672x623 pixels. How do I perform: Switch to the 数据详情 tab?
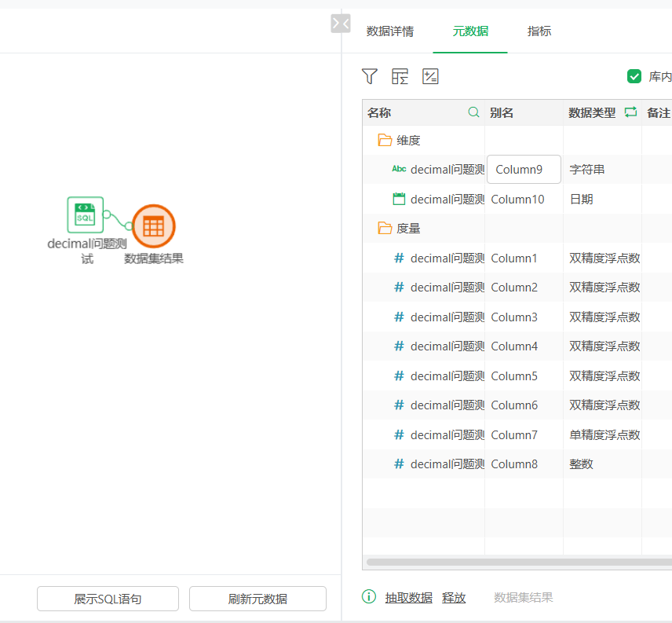click(390, 31)
